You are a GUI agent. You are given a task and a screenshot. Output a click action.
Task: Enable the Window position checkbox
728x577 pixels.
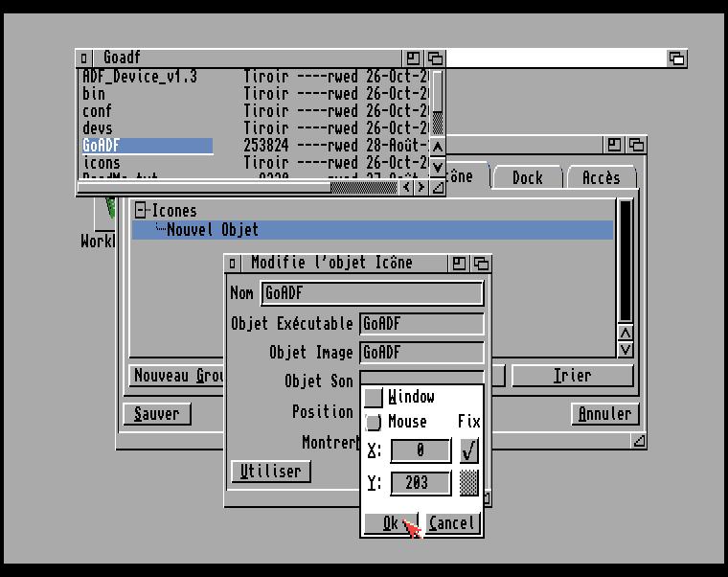(x=374, y=397)
